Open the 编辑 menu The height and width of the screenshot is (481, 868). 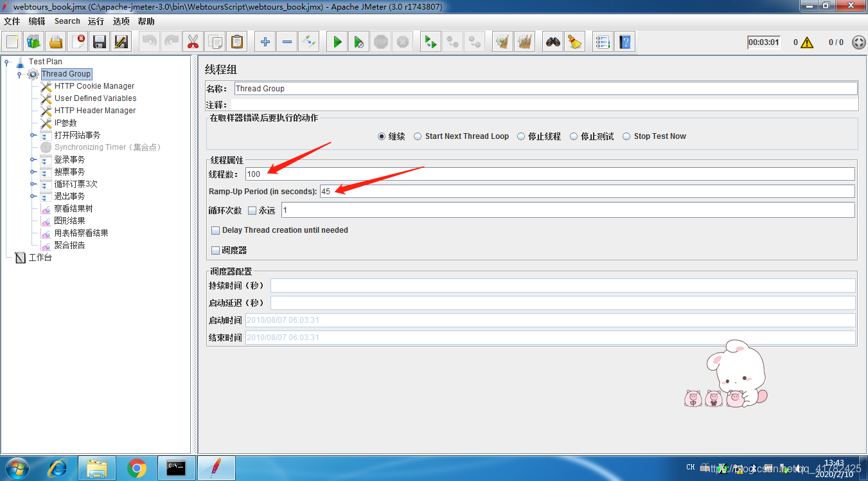point(37,21)
